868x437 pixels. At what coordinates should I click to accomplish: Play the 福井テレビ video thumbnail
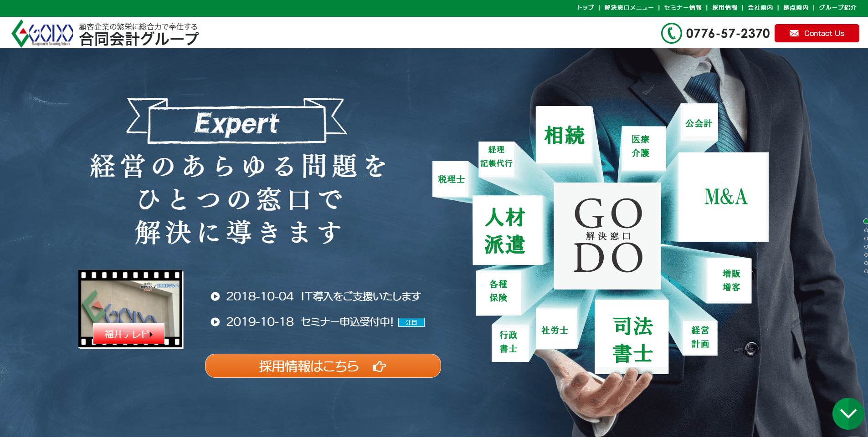130,309
